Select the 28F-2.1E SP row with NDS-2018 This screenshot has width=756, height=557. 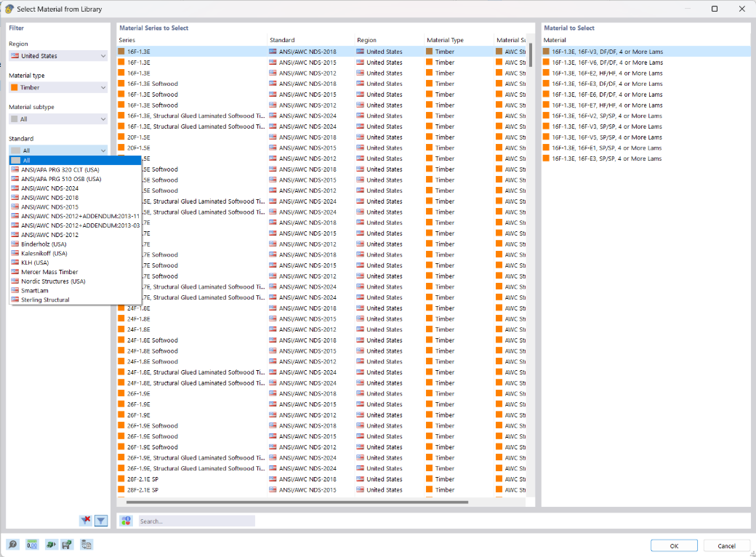click(322, 479)
